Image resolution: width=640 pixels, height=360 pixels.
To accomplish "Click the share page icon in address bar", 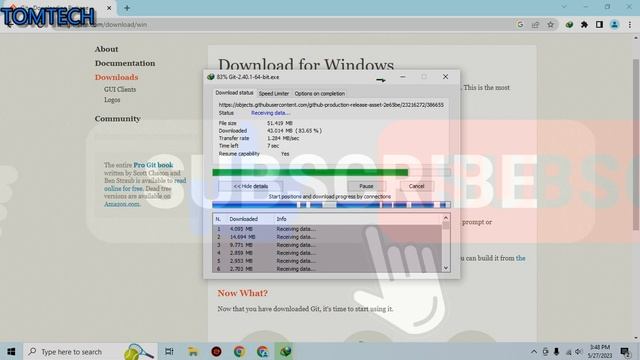I will coord(535,24).
